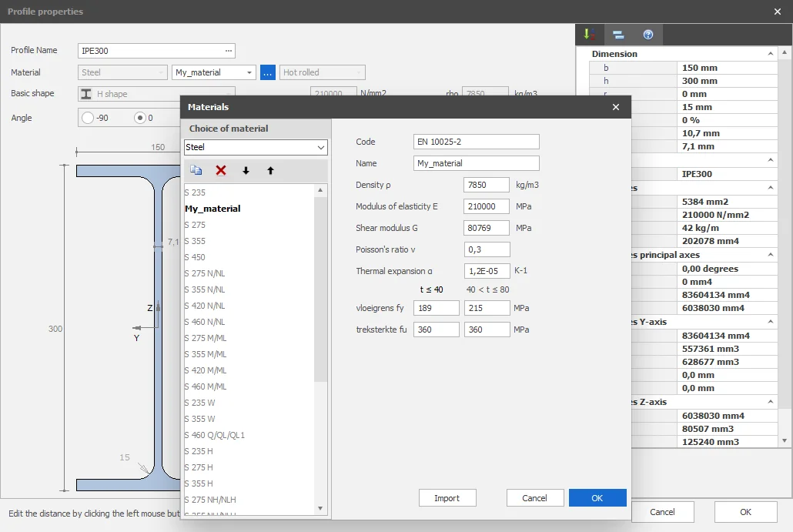Viewport: 793px width, 532px height.
Task: Confirm Materials dialog with blue OK
Action: 597,498
